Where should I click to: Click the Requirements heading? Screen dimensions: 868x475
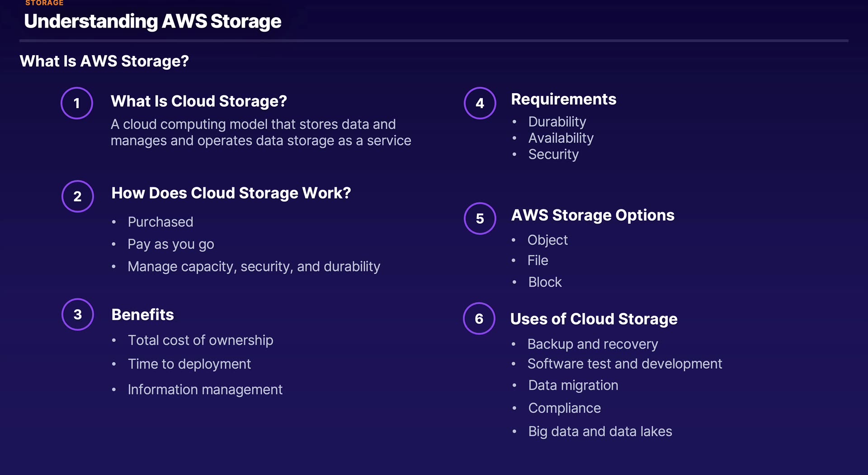point(563,99)
